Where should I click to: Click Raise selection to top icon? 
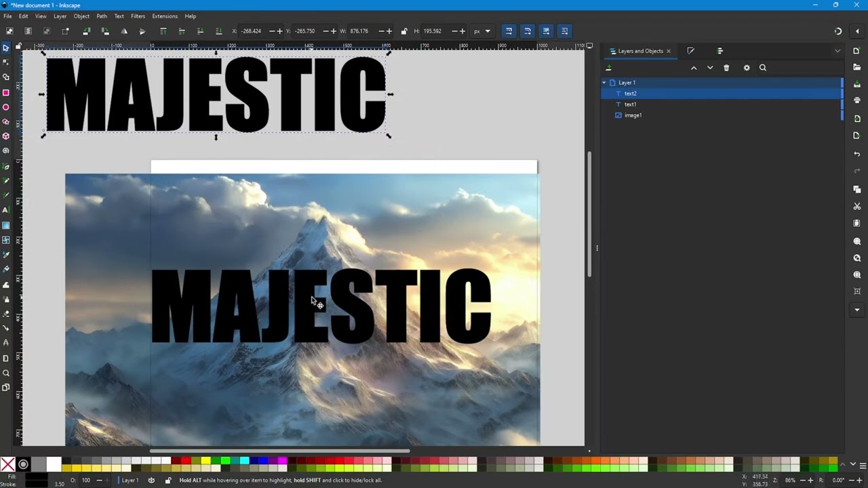coord(163,31)
